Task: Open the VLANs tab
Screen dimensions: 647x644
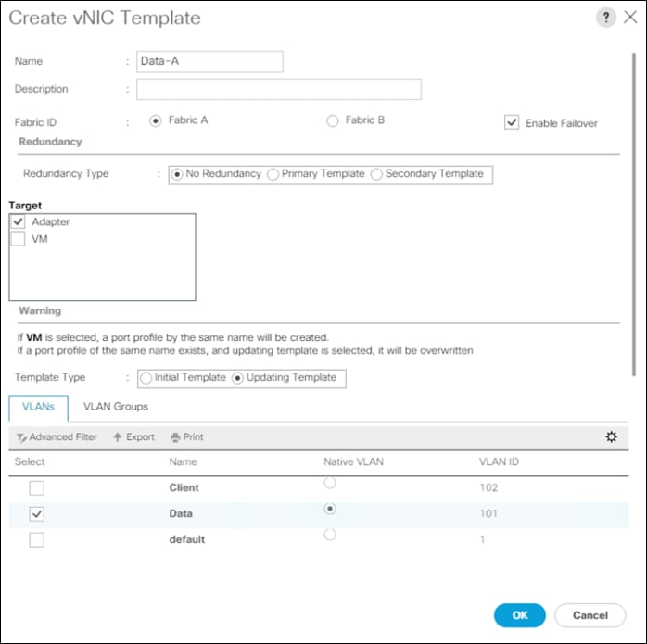Action: pyautogui.click(x=38, y=408)
